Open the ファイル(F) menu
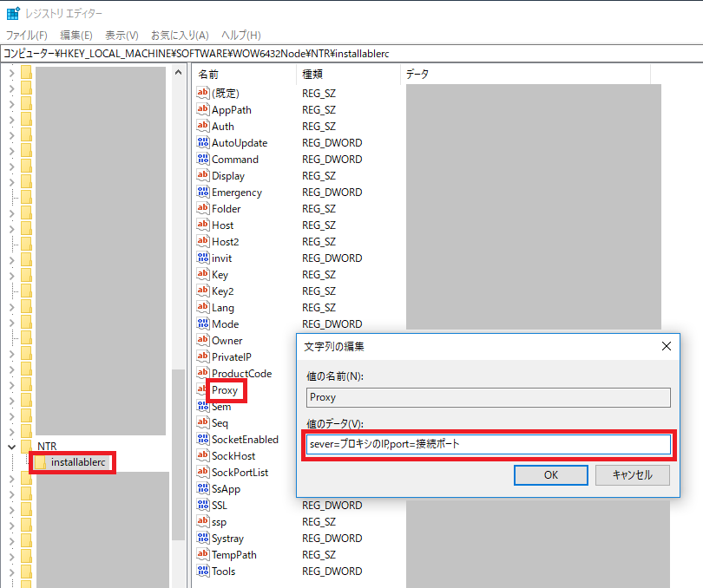The height and width of the screenshot is (588, 703). coord(26,35)
